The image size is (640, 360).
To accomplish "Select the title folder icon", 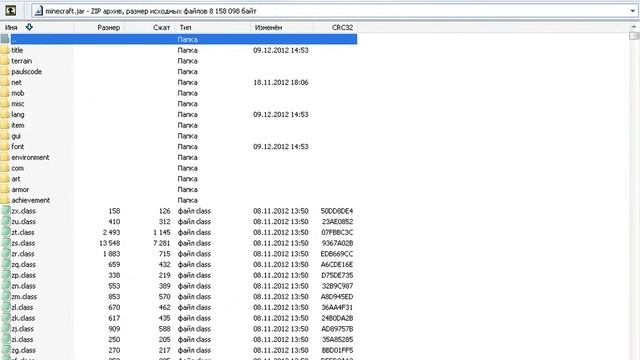I will (x=5, y=50).
